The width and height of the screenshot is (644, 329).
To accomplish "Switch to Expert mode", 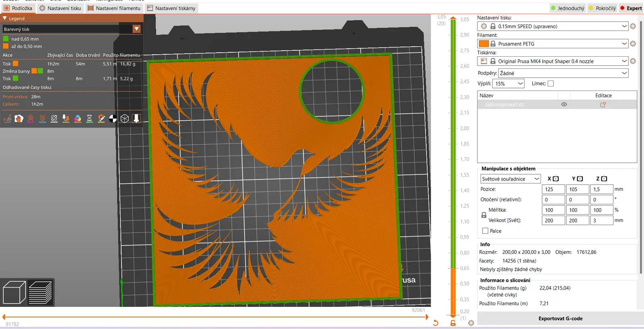I will tap(631, 8).
